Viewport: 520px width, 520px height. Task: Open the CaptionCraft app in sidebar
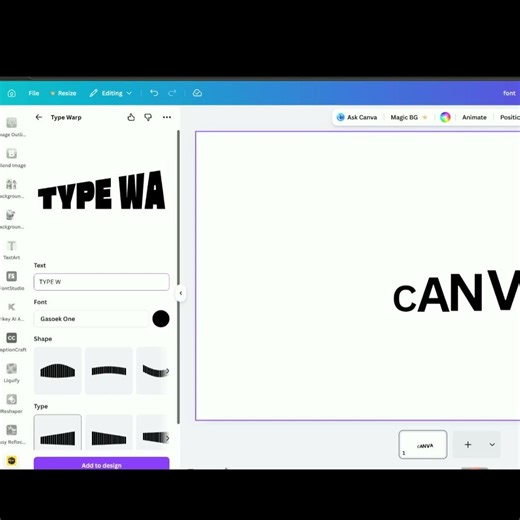point(12,342)
